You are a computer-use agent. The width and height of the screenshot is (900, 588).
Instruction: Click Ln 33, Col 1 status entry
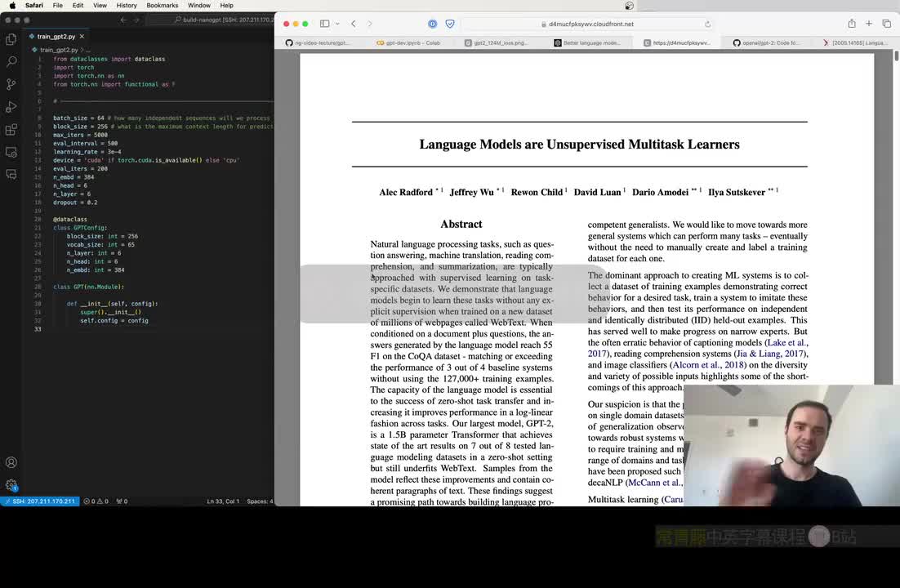pyautogui.click(x=223, y=501)
